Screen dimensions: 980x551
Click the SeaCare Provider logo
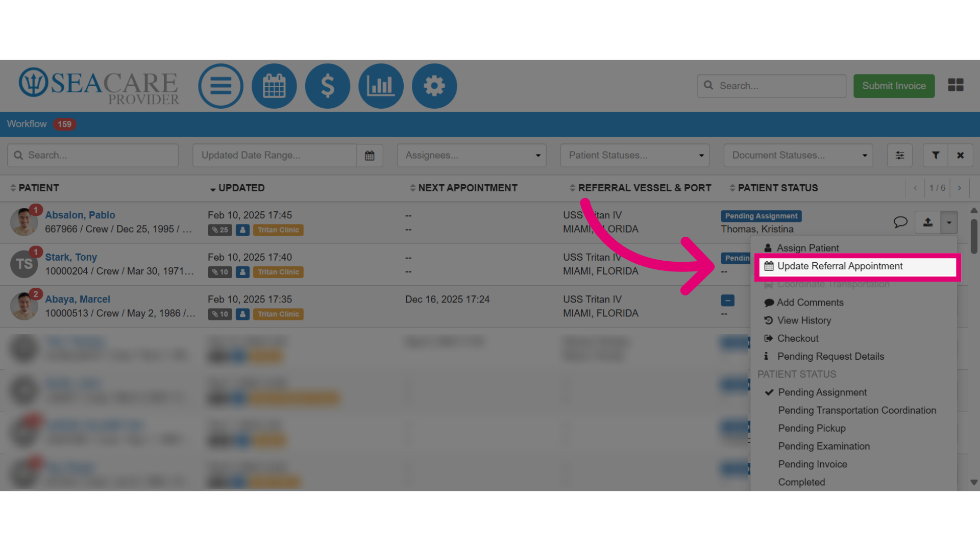[99, 86]
